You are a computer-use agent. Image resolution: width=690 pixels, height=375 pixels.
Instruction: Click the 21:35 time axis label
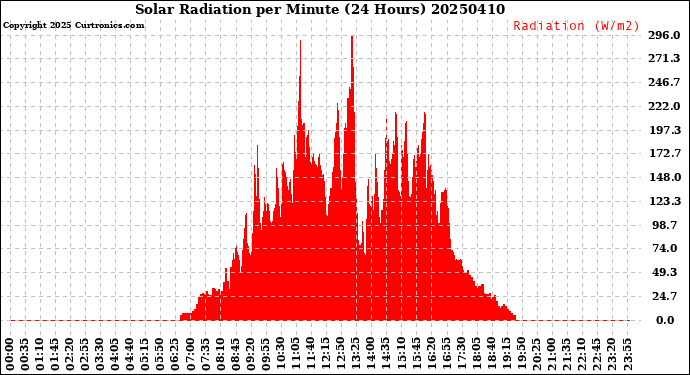[567, 355]
